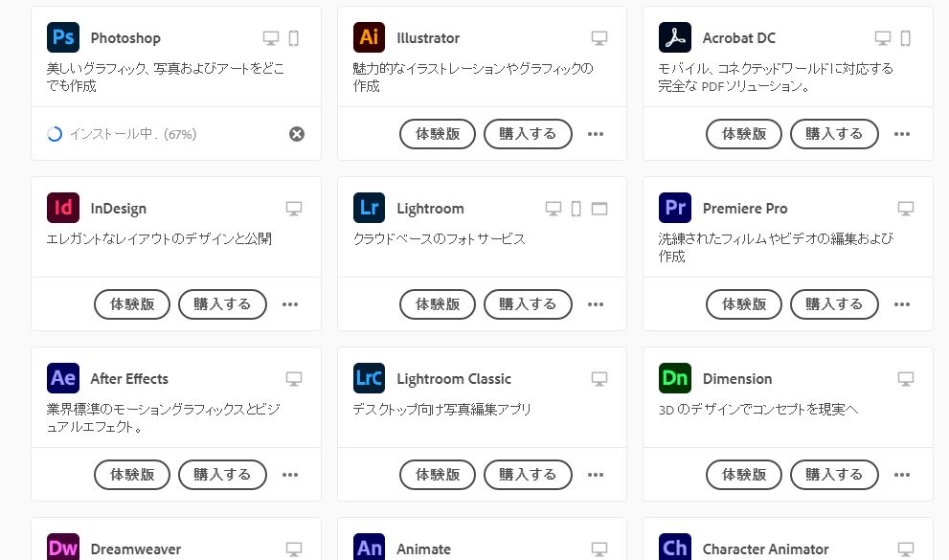Viewport: 949px width, 560px height.
Task: Cancel the Photoshop installation with the X icon
Action: tap(297, 134)
